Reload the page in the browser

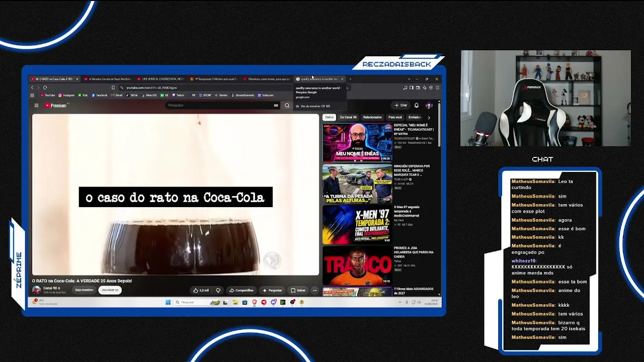click(x=45, y=87)
